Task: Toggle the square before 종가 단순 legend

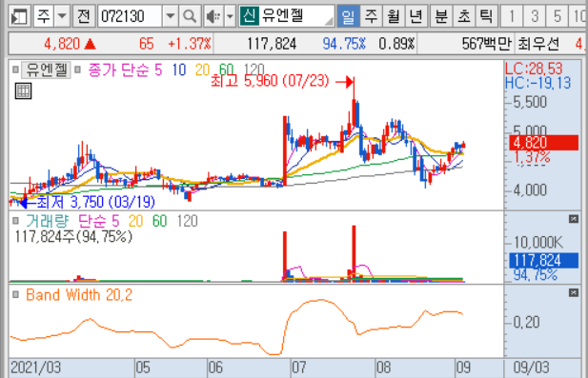Action: [77, 70]
